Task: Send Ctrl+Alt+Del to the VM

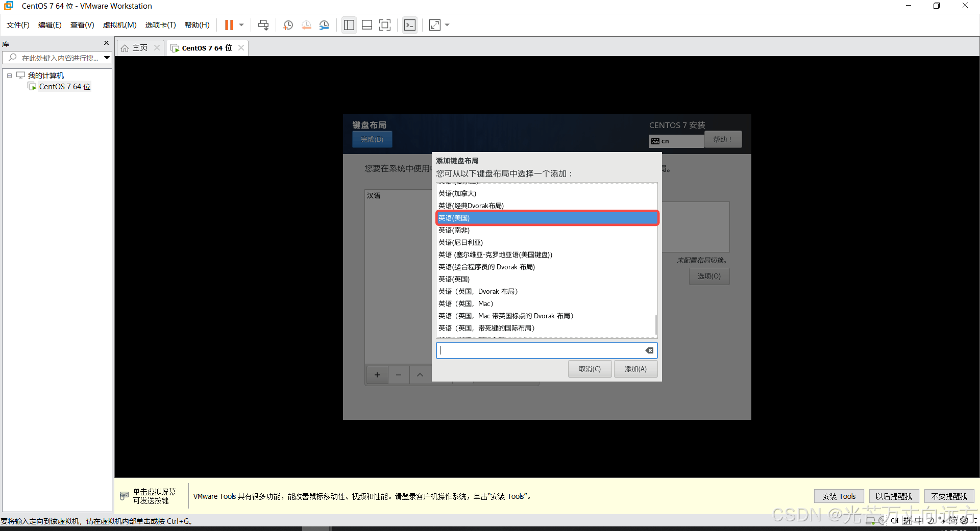Action: pos(263,25)
